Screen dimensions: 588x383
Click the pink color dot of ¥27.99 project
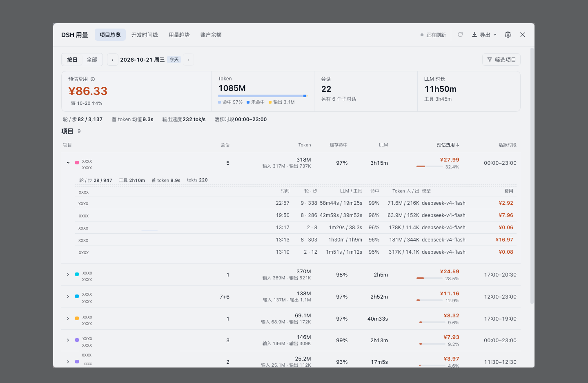77,163
